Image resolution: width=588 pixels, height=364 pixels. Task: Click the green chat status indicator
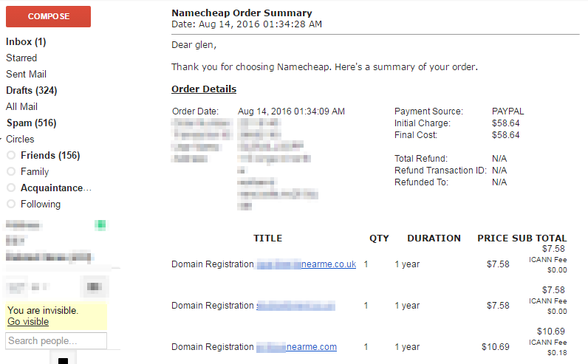tap(100, 224)
